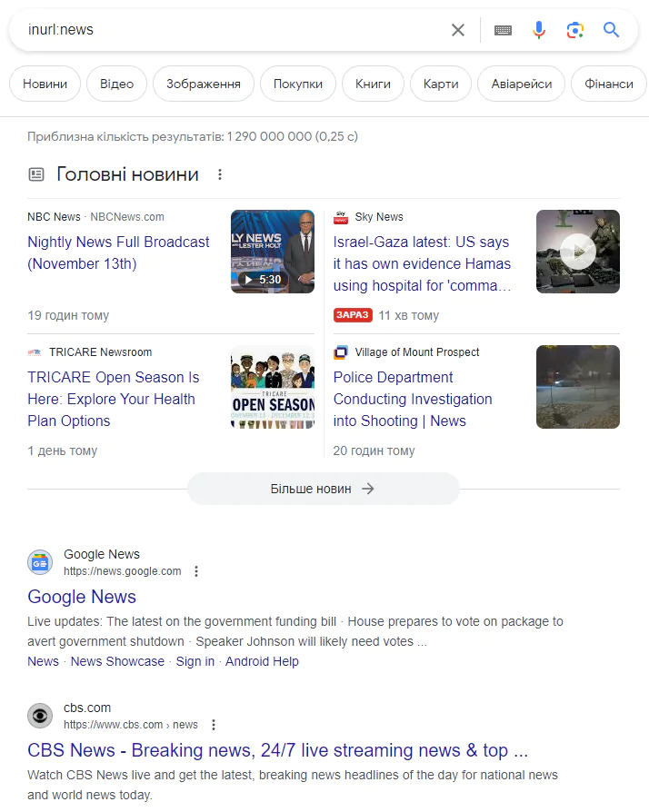Open three-dot menu for Google News result
649x812 pixels.
coord(196,571)
